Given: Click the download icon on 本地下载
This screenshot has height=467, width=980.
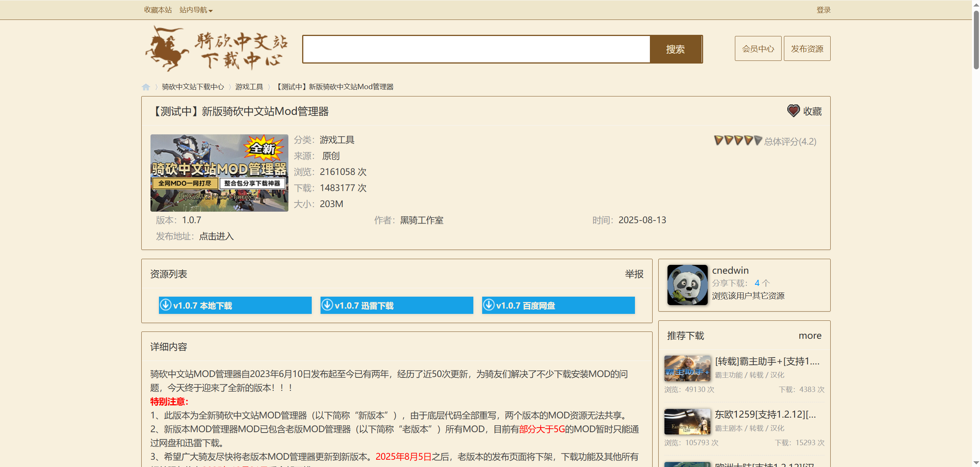Looking at the screenshot, I should tap(165, 305).
